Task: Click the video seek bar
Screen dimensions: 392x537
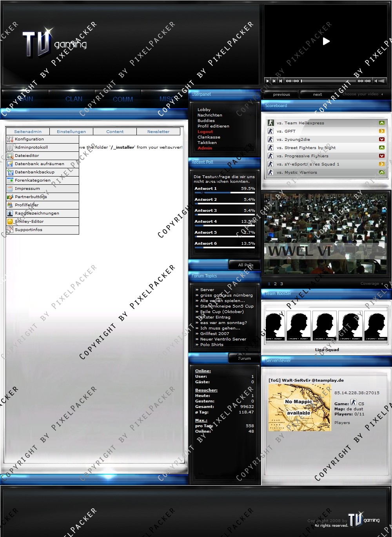Action: coord(328,81)
